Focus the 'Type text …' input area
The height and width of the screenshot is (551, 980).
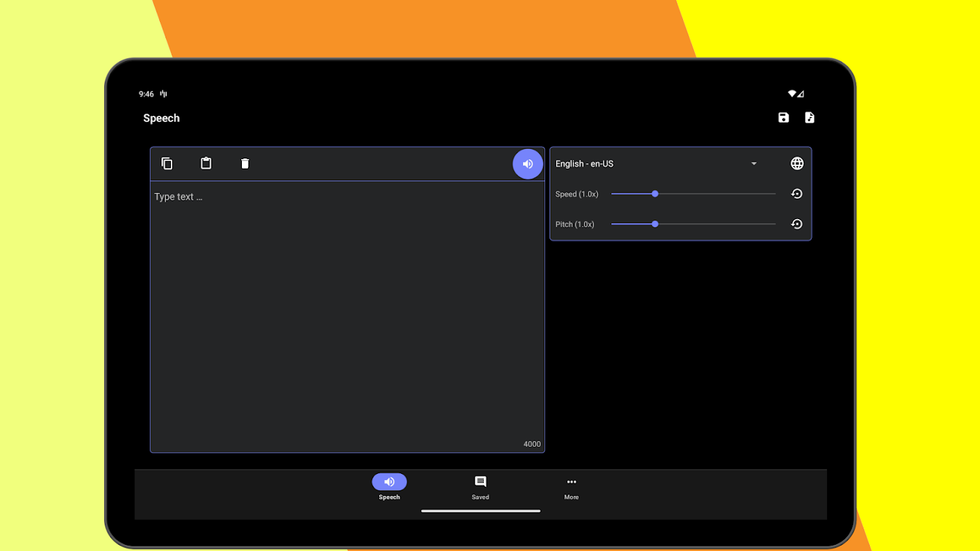pyautogui.click(x=347, y=310)
